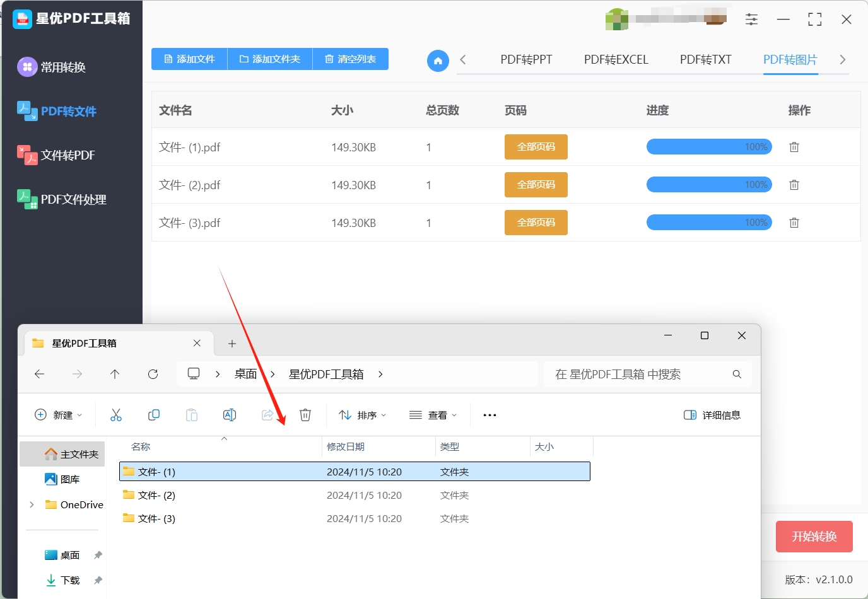Open 图库 in navigation pane

(62, 479)
